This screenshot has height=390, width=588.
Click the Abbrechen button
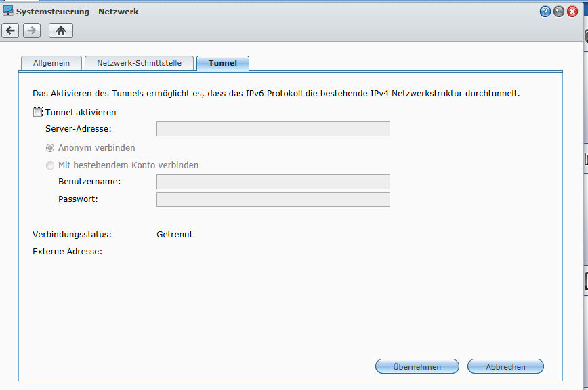coord(505,367)
